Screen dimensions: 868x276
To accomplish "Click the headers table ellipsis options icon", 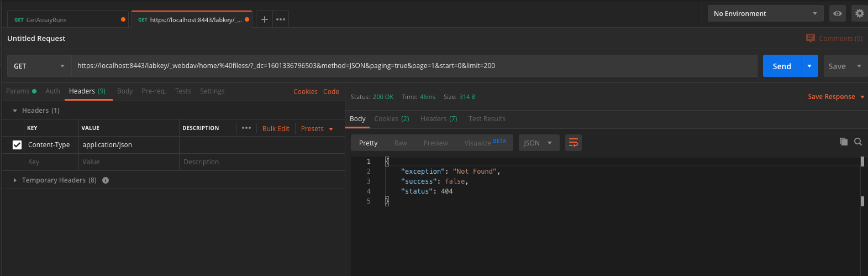I will 246,128.
